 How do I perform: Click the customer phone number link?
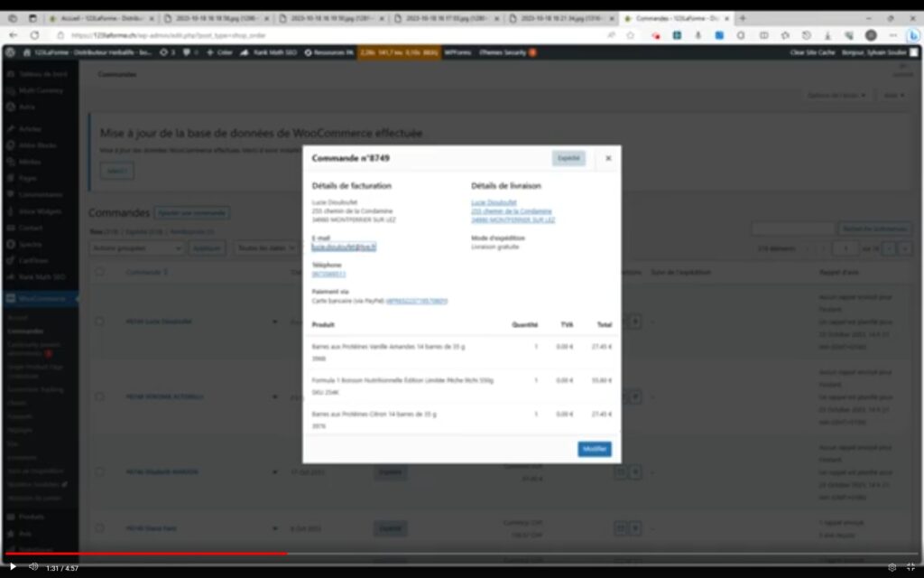(328, 274)
